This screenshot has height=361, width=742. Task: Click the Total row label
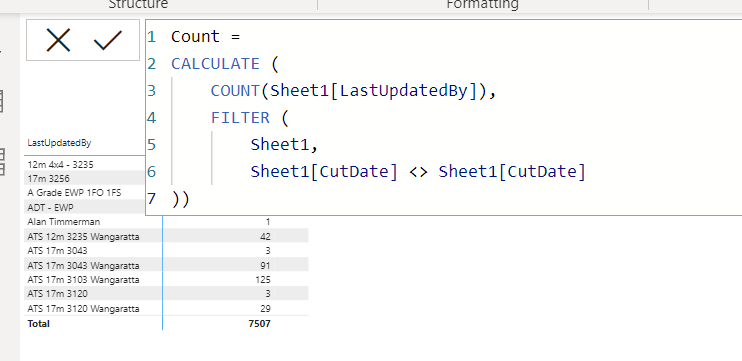[38, 324]
